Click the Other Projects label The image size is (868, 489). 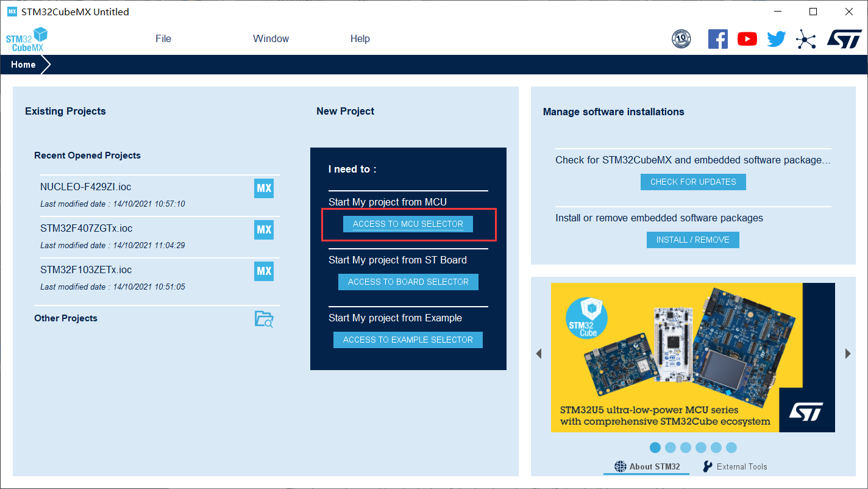[x=66, y=318]
